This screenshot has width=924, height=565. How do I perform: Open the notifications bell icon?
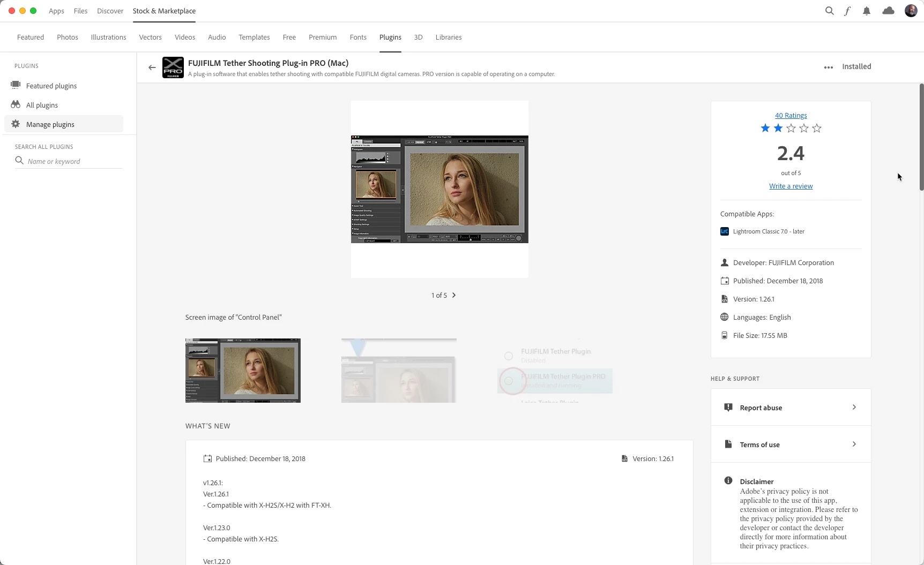tap(867, 11)
